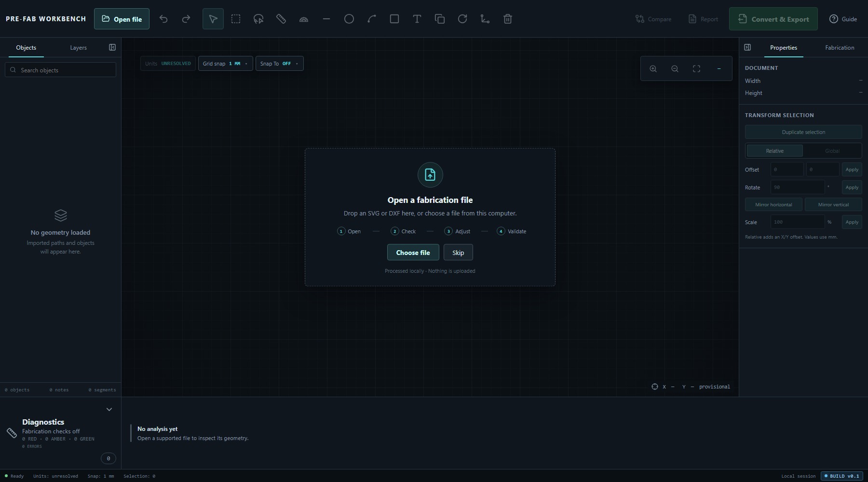Click the Open file button
Viewport: 868px width, 482px height.
click(122, 19)
